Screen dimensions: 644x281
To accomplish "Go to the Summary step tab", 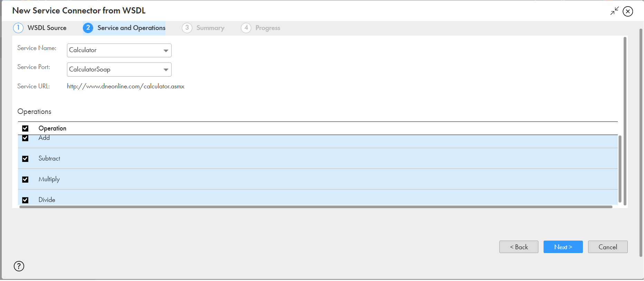I will point(203,28).
